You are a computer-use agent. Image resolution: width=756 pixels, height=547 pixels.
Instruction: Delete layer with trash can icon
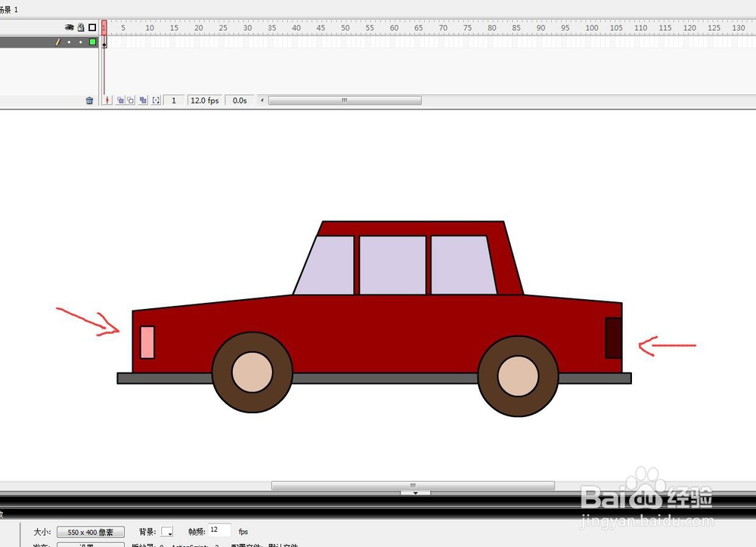tap(89, 100)
